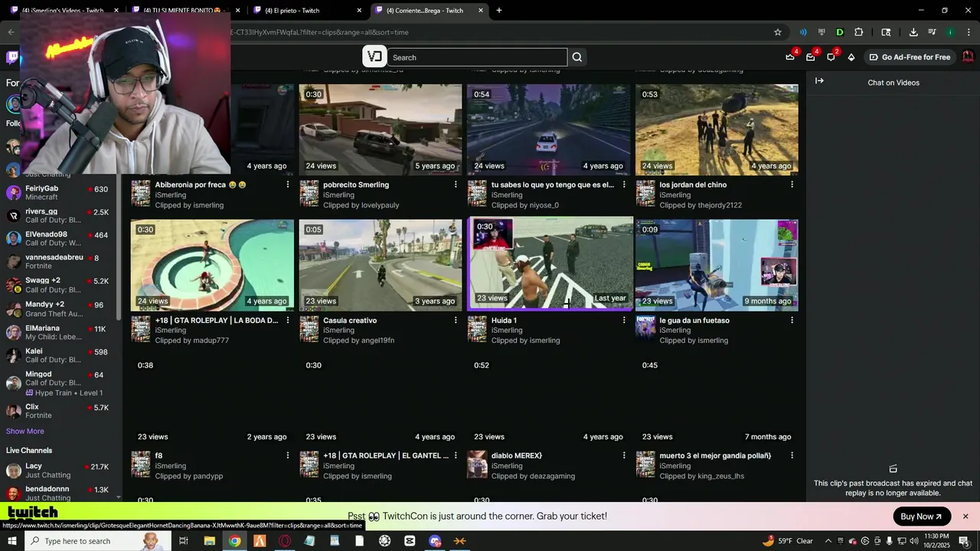Open options menu for 'los jordan del chino' clip

coord(792,184)
